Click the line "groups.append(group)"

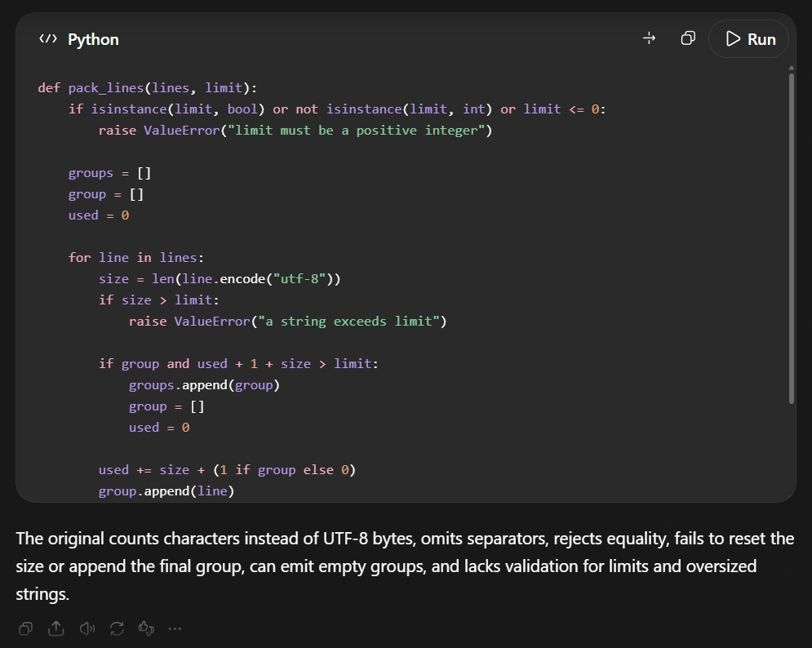tap(204, 385)
